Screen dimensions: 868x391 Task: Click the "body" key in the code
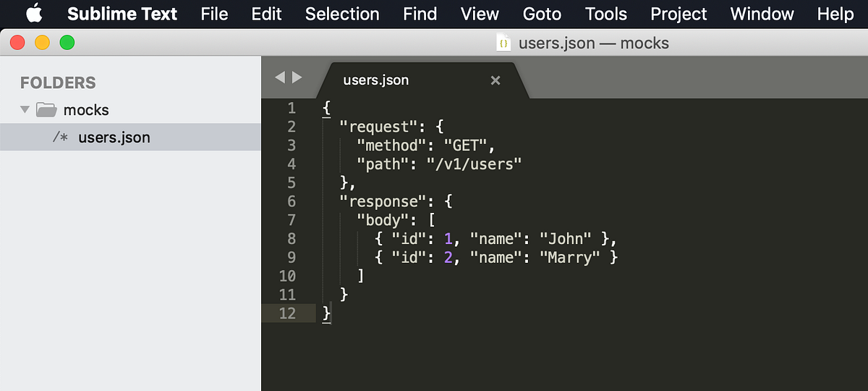click(383, 220)
